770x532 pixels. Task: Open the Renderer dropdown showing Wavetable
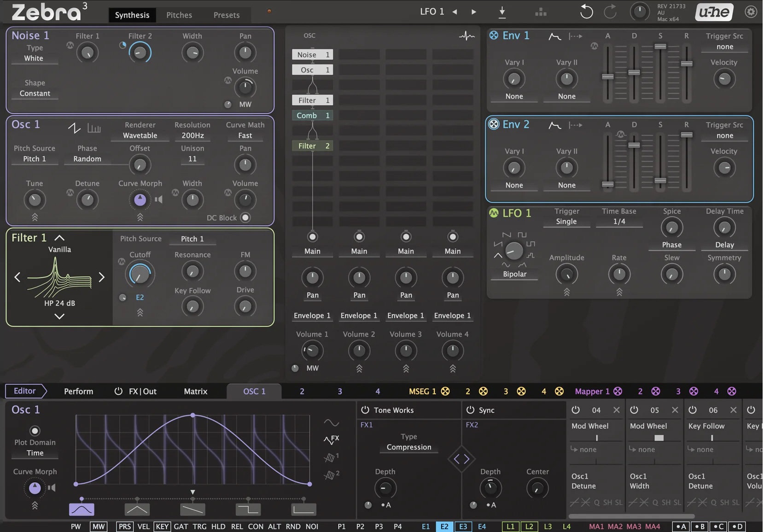tap(140, 135)
